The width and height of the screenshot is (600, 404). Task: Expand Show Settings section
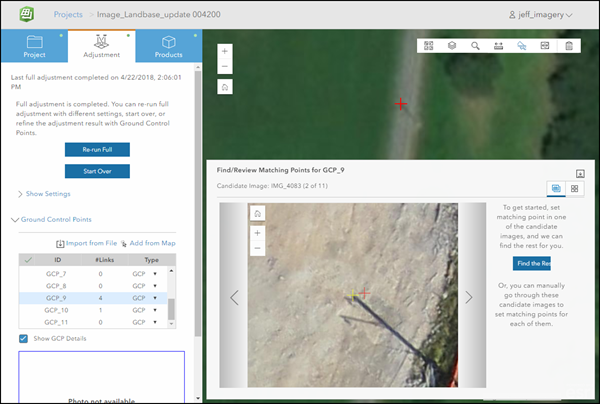(44, 194)
